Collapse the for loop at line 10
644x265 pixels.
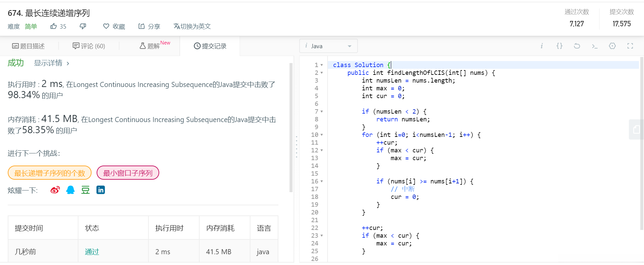[x=322, y=135]
